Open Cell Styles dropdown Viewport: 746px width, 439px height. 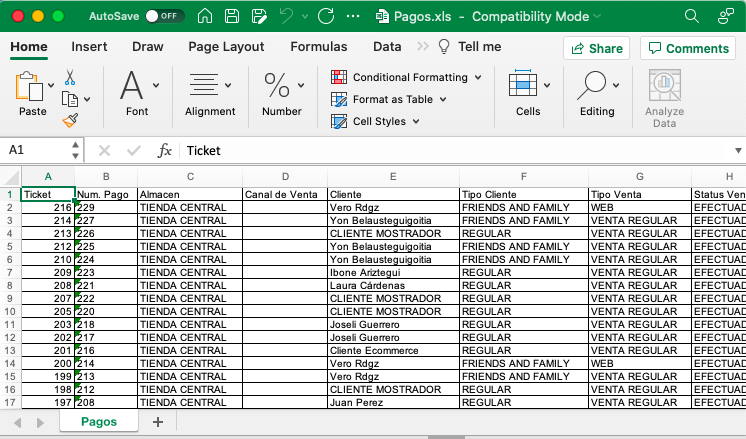[x=375, y=121]
